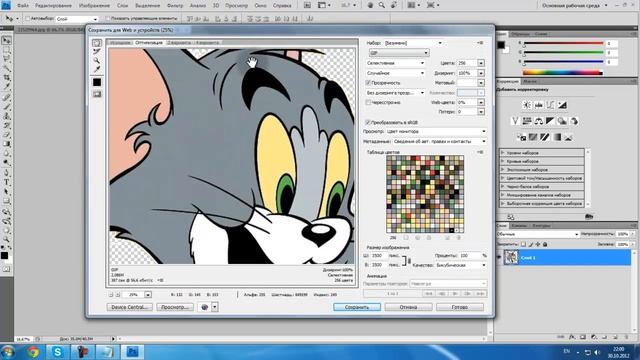Screen dimensions: 640x360
Task: Click the red channel slider in Color panel
Action: (x=563, y=43)
